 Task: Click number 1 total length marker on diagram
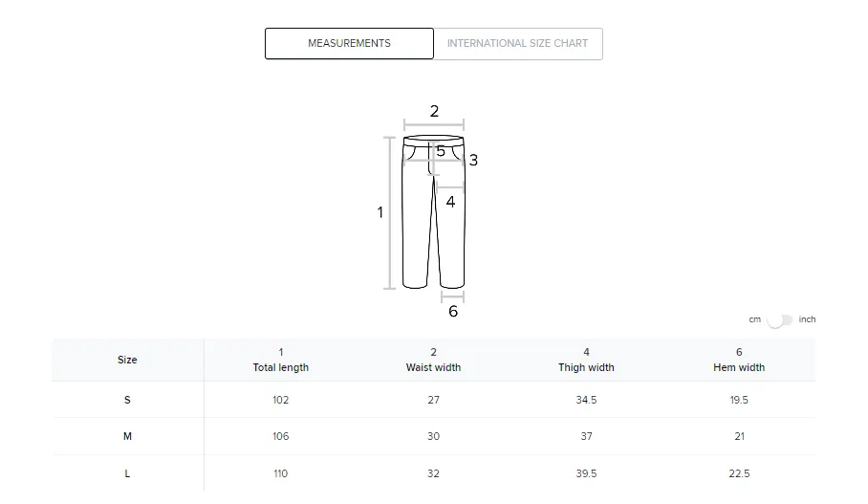coord(380,212)
